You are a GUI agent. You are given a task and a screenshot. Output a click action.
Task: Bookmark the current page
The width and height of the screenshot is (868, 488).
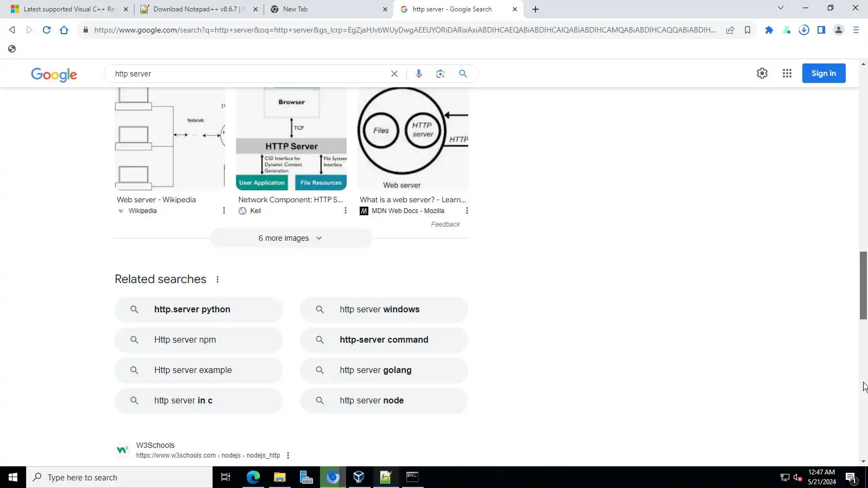tap(748, 30)
